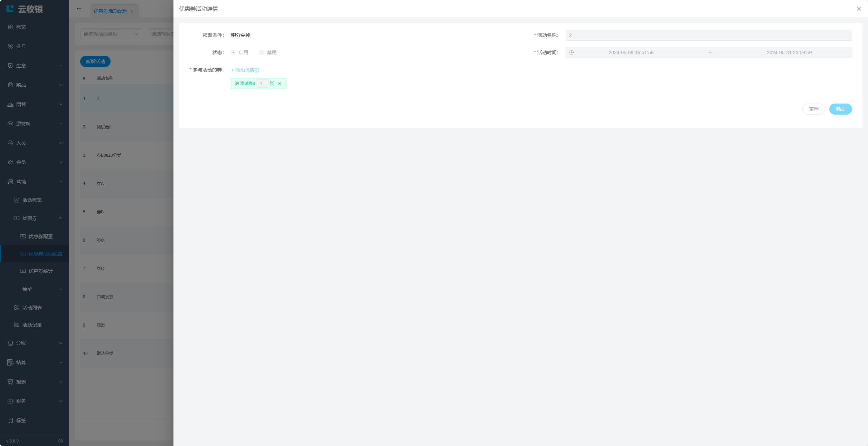Open the 请选择活动类型 dropdown
The height and width of the screenshot is (446, 868).
point(111,34)
